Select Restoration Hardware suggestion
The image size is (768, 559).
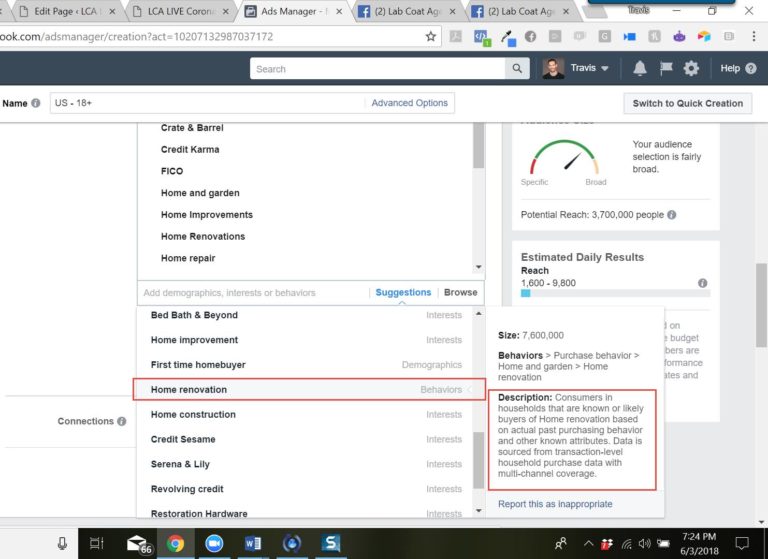pos(306,513)
